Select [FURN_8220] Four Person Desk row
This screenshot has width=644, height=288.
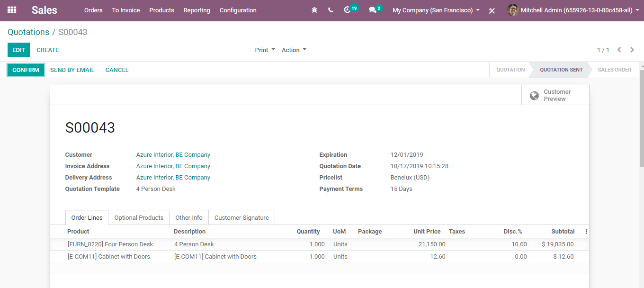320,244
